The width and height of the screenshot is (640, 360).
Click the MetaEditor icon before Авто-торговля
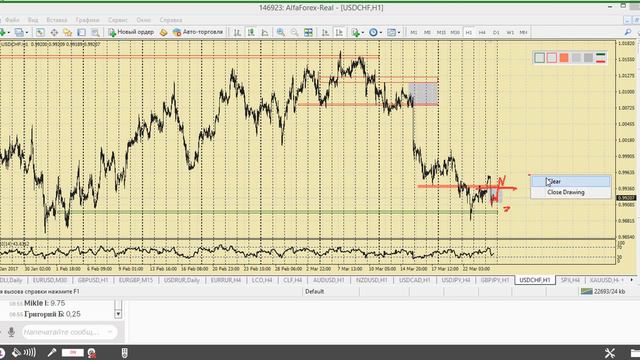point(163,32)
